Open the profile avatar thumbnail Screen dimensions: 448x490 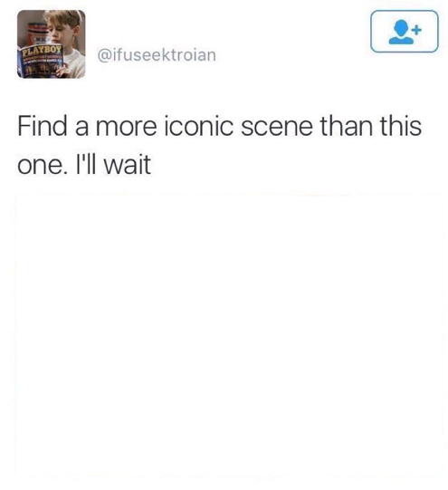pyautogui.click(x=52, y=44)
